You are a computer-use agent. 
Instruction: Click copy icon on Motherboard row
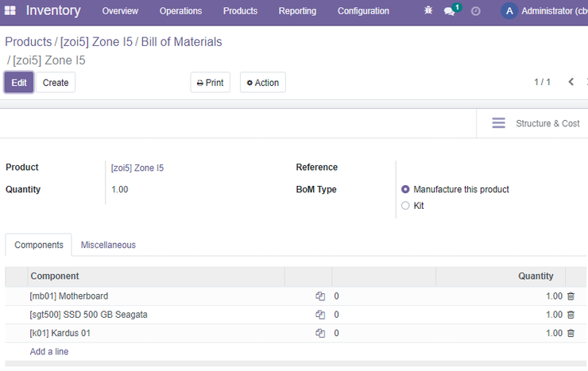click(320, 296)
